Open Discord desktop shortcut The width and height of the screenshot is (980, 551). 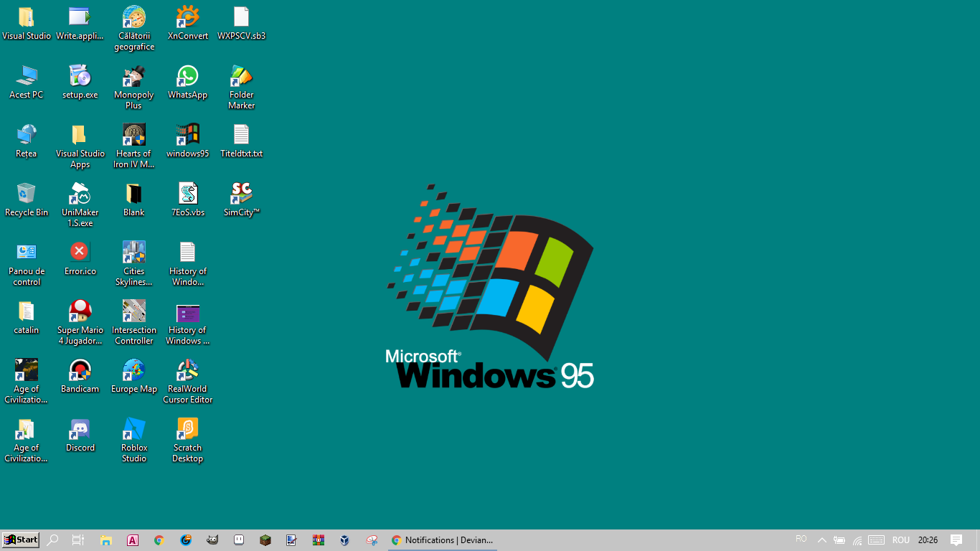coord(80,435)
